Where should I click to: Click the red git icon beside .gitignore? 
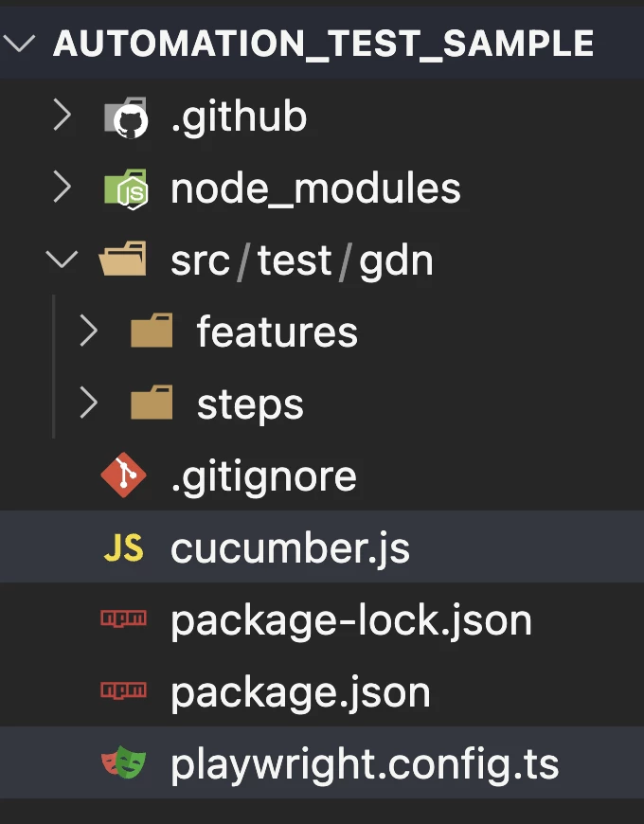point(123,476)
